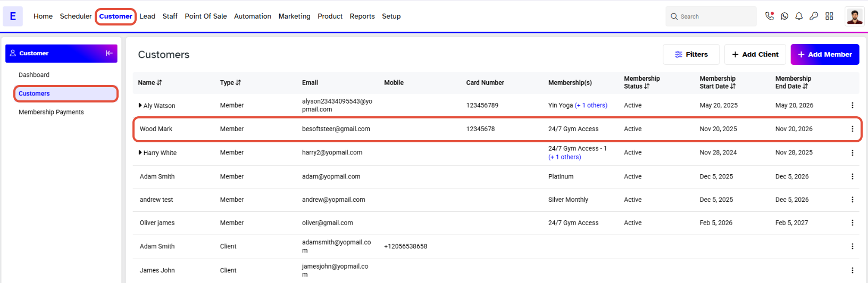Screen dimensions: 868x283
Task: Click the Email column header
Action: pyautogui.click(x=310, y=83)
